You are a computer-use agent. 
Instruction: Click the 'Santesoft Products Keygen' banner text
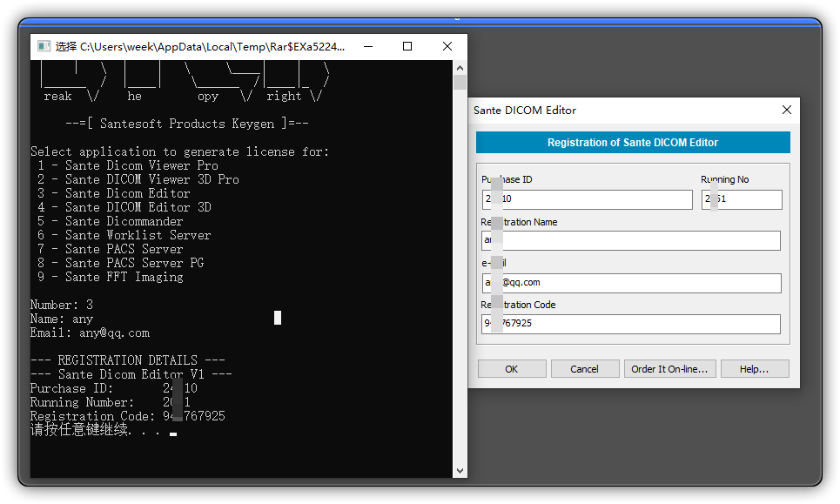click(187, 124)
